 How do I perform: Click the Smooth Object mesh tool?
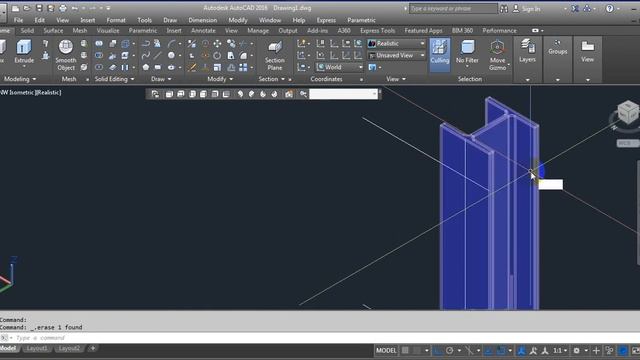pos(66,55)
